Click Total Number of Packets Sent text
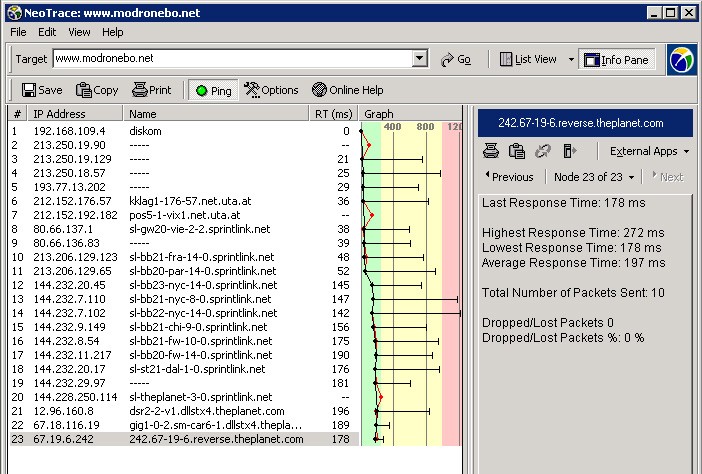 point(573,293)
